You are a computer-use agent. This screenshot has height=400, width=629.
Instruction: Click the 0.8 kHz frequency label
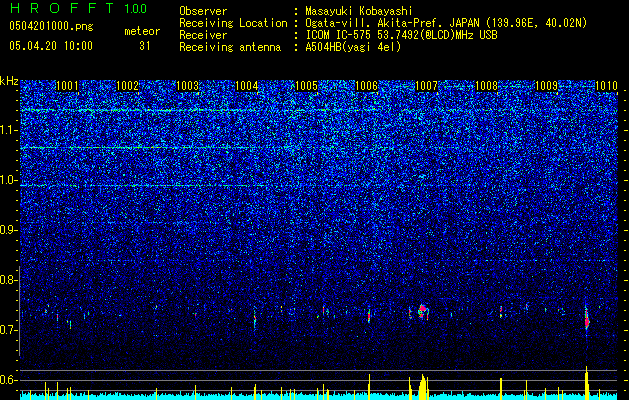pyautogui.click(x=8, y=280)
